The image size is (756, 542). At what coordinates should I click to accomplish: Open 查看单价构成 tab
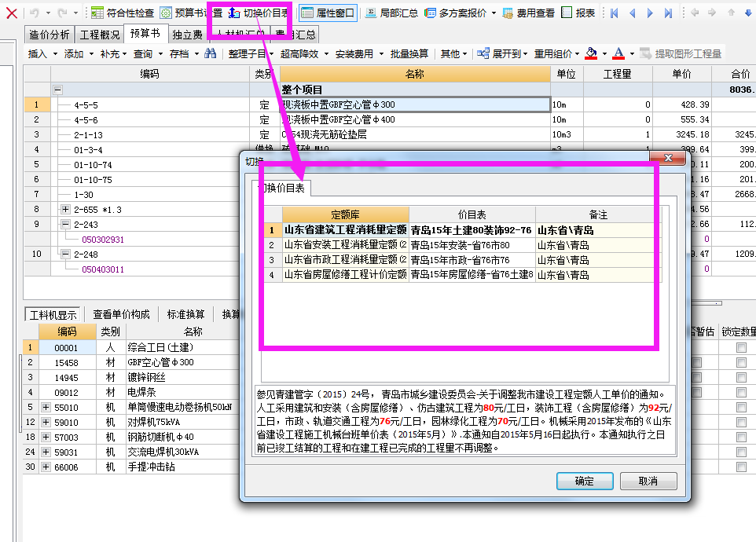[121, 315]
